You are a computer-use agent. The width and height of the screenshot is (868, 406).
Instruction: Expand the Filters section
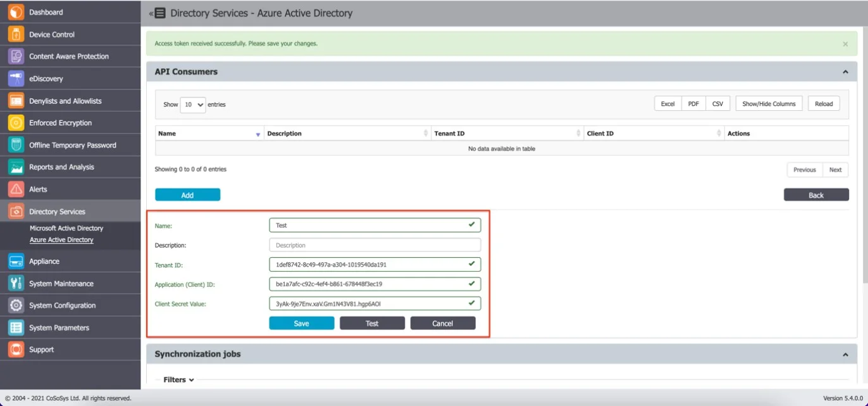(x=178, y=380)
